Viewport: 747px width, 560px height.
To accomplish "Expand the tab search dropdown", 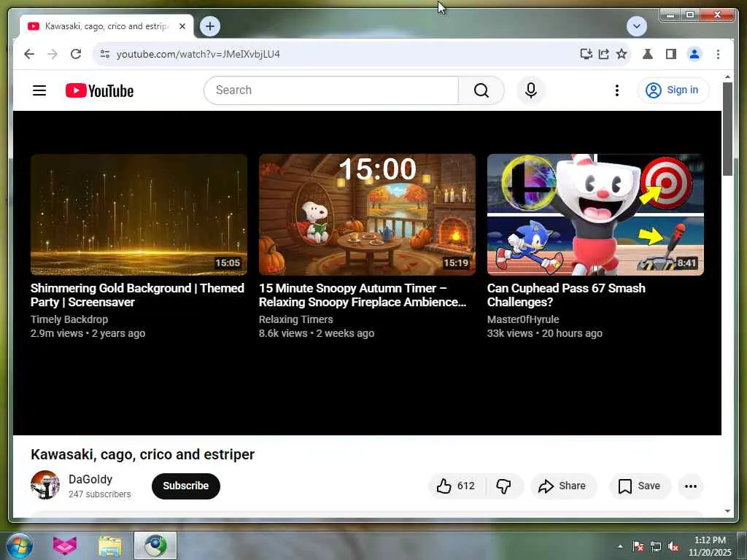I will tap(636, 26).
